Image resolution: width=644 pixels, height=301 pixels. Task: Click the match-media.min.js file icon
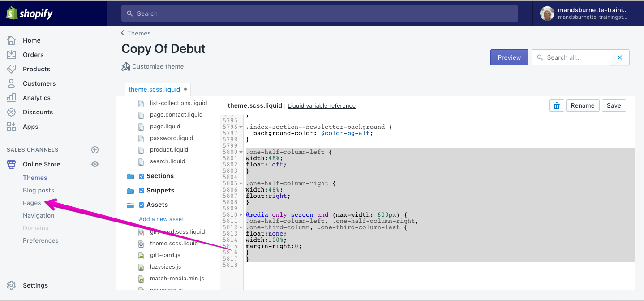click(141, 279)
